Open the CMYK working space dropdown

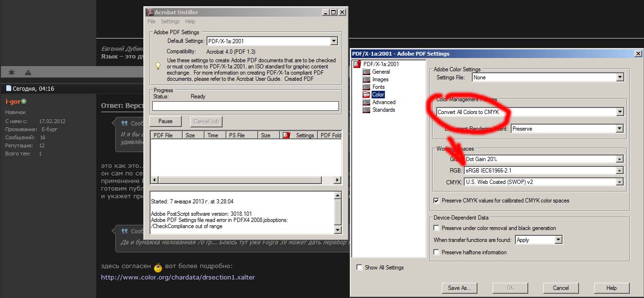[620, 182]
